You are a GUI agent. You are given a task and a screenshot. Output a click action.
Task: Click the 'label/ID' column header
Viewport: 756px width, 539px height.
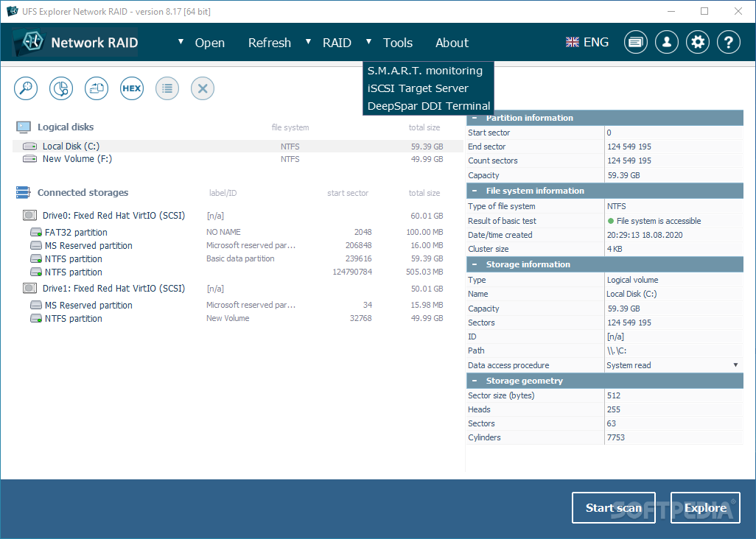pyautogui.click(x=223, y=193)
